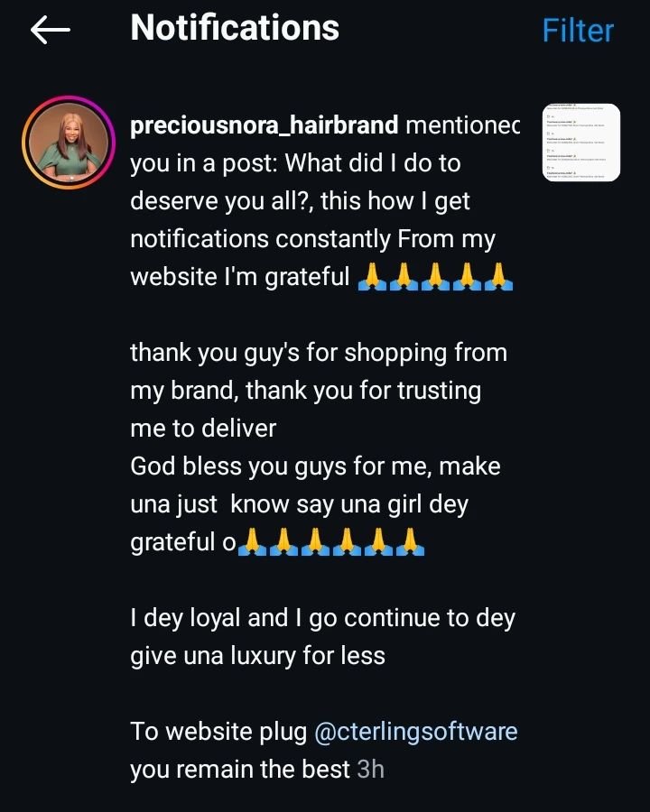Open the Filter option for notifications
Viewport: 650px width, 812px height.
point(578,31)
